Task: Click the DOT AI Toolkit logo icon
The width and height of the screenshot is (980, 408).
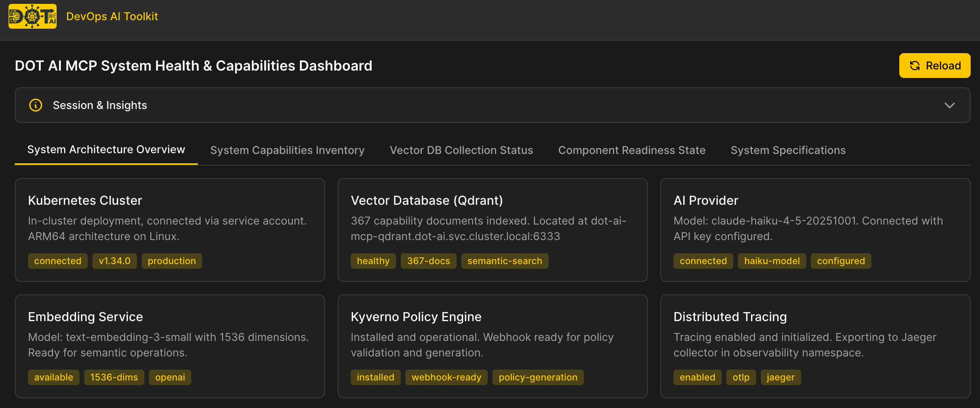Action: click(32, 17)
